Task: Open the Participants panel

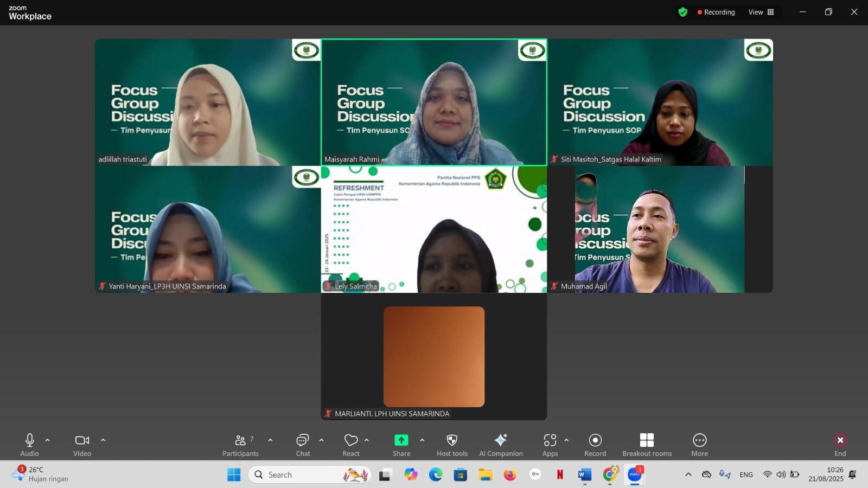Action: 240,445
